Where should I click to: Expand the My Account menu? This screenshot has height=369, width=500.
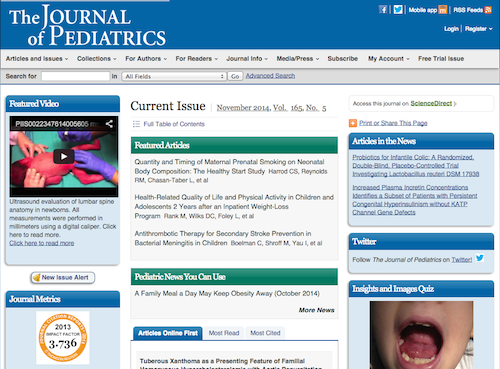[389, 59]
